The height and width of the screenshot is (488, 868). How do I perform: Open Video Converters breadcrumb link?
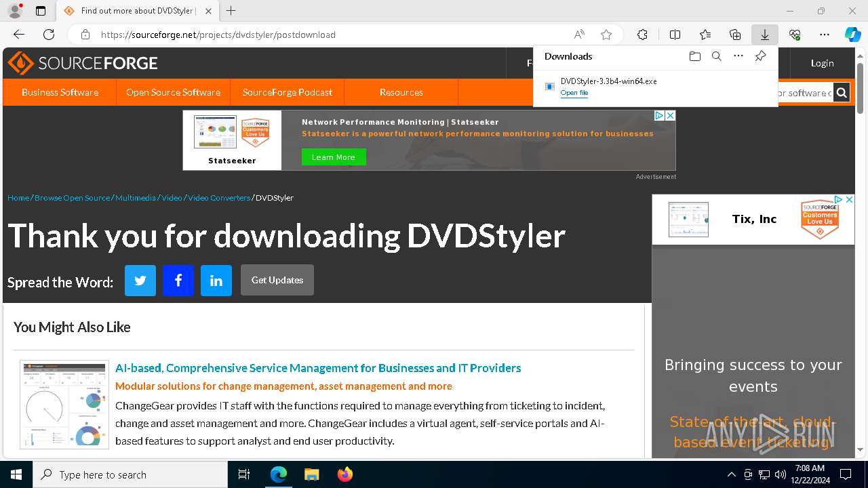coord(219,198)
